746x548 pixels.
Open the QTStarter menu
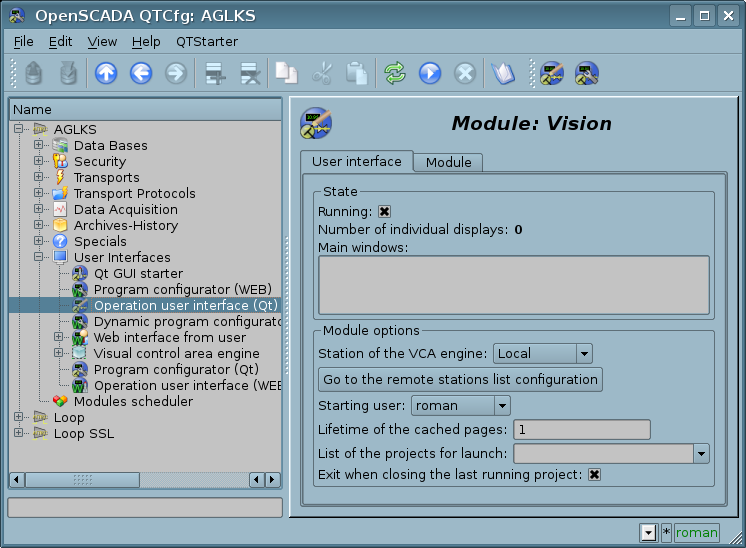[x=207, y=41]
